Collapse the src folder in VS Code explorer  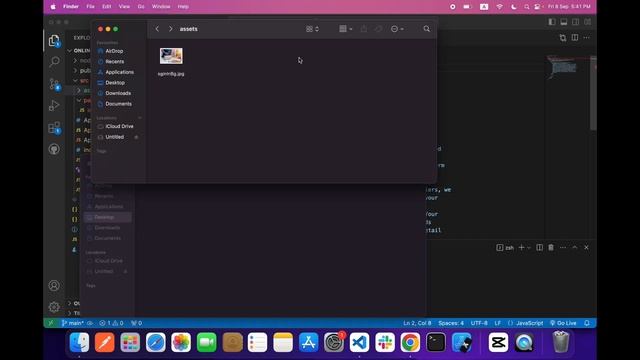[76, 81]
